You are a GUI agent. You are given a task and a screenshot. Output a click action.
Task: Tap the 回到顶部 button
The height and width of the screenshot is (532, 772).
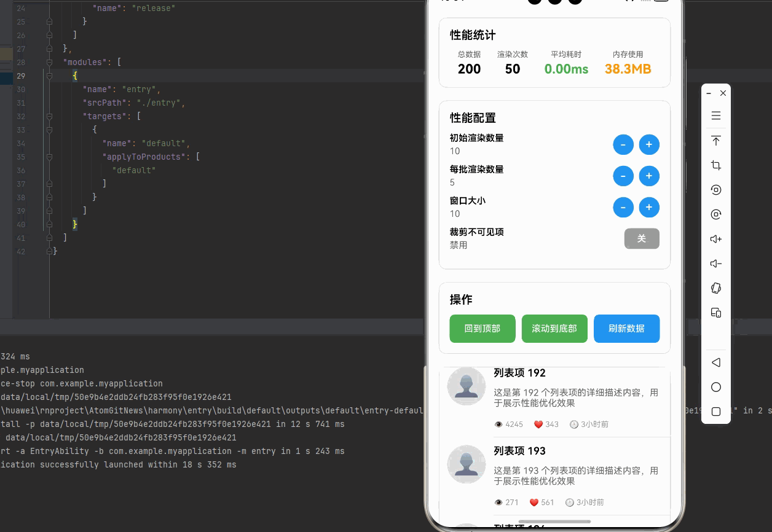(482, 329)
